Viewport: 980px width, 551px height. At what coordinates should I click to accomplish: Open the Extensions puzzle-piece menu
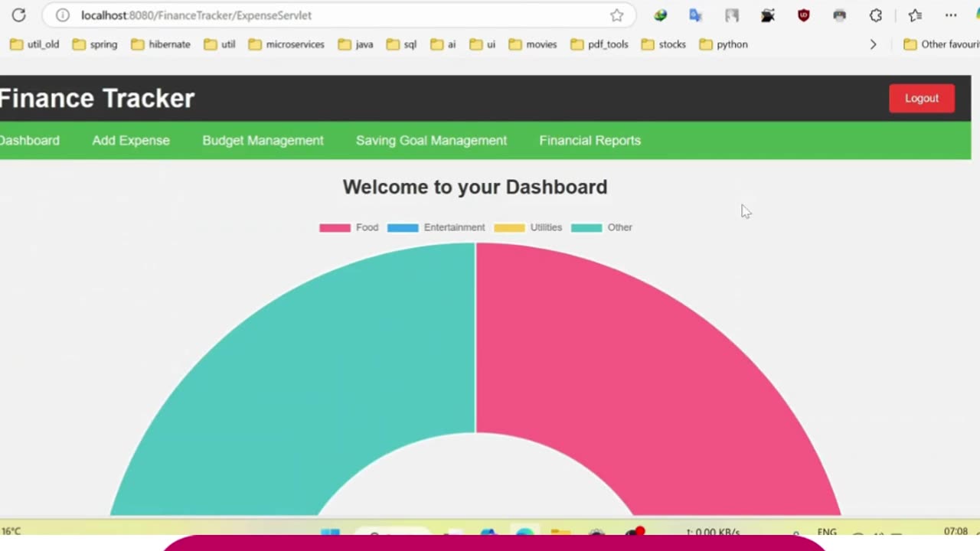(876, 15)
